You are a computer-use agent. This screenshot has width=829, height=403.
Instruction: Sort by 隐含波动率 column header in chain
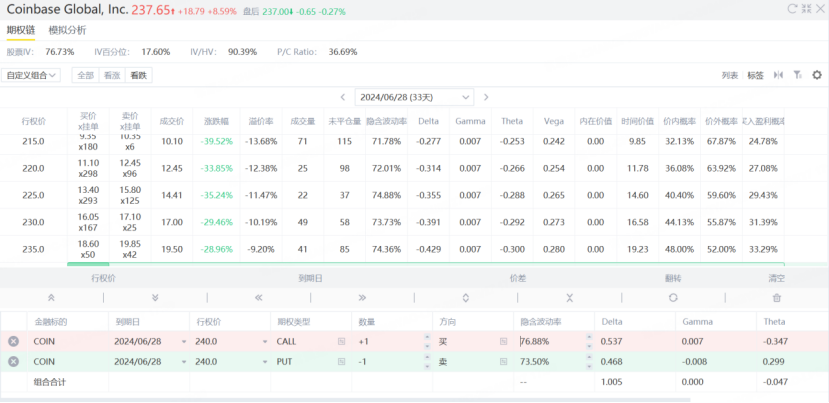(386, 121)
